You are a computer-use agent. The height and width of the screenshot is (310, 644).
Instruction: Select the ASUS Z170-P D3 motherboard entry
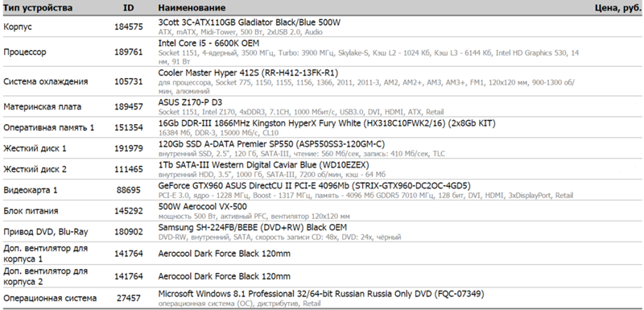click(x=190, y=102)
